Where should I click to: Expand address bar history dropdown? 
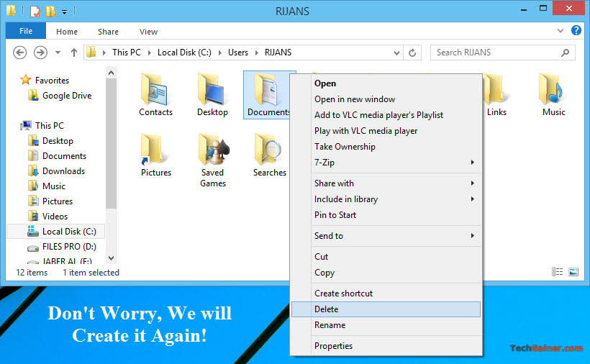point(396,53)
